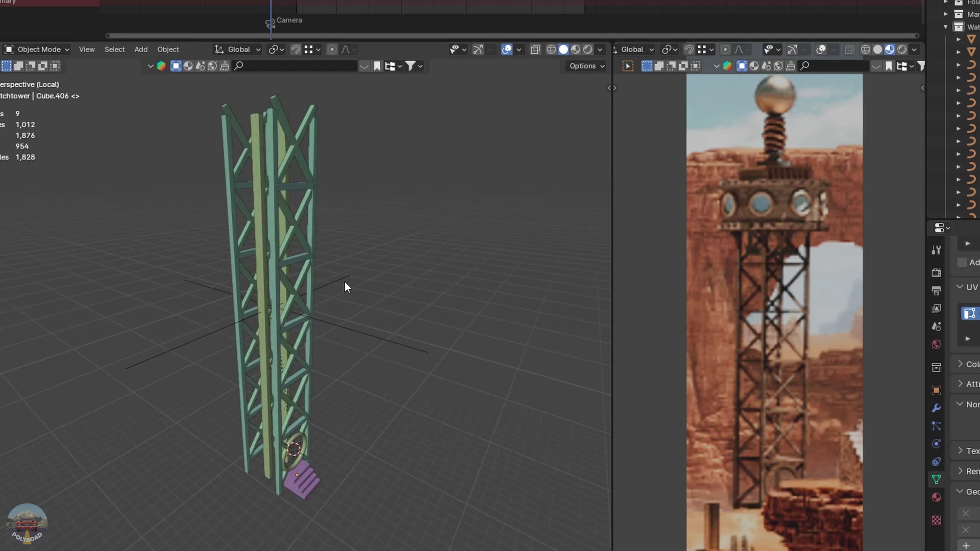The image size is (980, 551).
Task: Toggle snapping magnet in left viewport
Action: click(296, 49)
